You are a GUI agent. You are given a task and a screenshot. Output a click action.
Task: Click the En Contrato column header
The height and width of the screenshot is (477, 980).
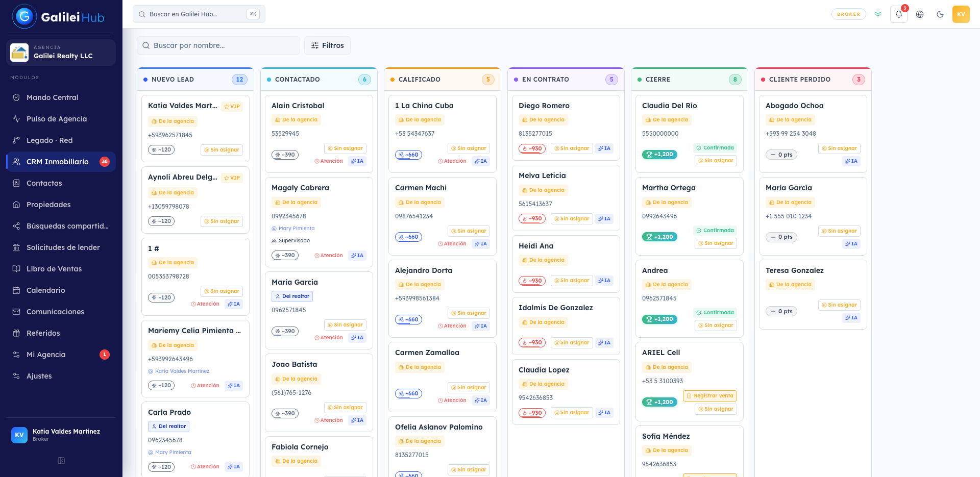click(566, 80)
